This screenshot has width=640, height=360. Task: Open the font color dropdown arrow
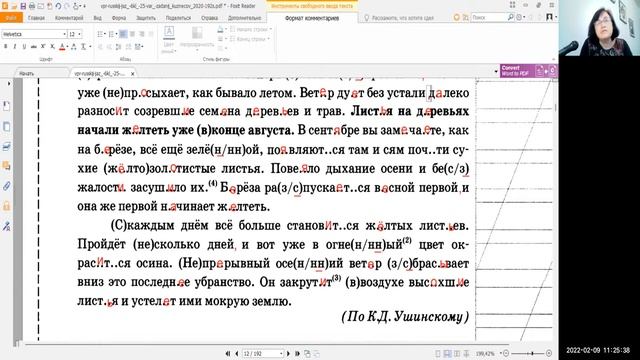(x=67, y=47)
